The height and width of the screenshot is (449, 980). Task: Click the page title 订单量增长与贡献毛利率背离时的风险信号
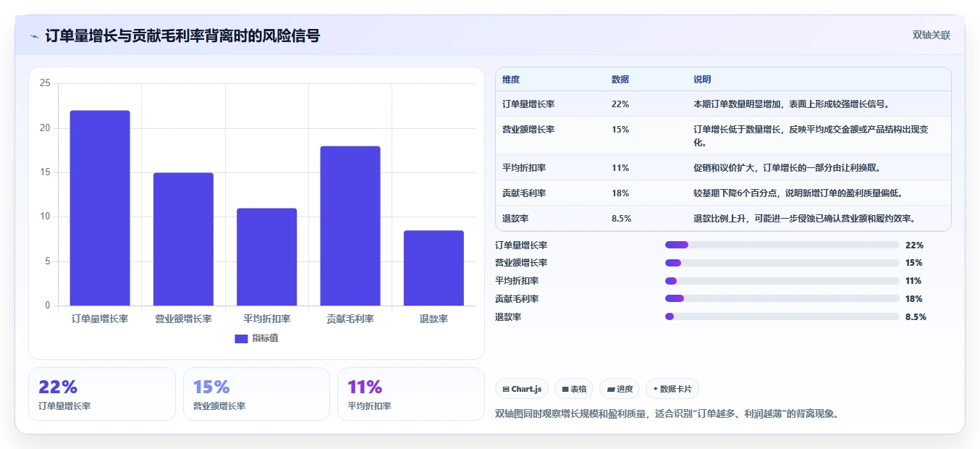point(182,35)
